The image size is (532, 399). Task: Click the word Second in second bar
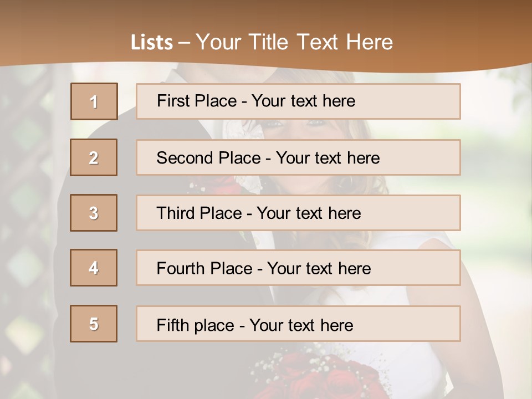pyautogui.click(x=185, y=158)
